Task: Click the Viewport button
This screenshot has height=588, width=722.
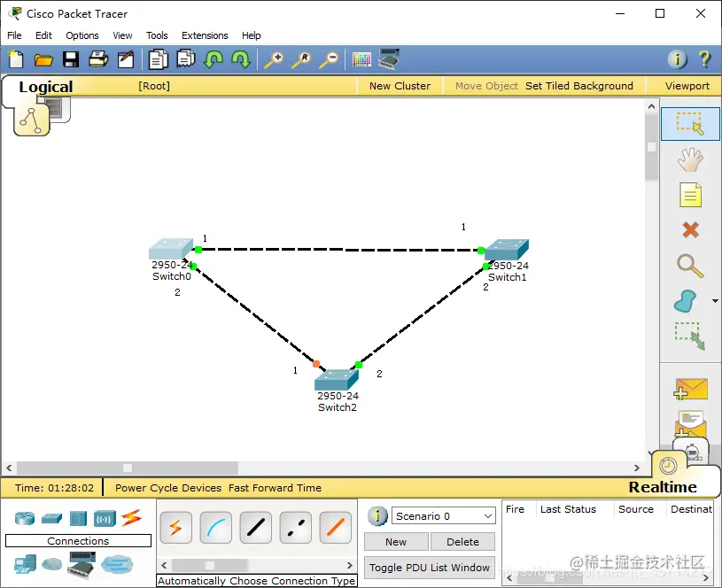Action: pos(687,86)
